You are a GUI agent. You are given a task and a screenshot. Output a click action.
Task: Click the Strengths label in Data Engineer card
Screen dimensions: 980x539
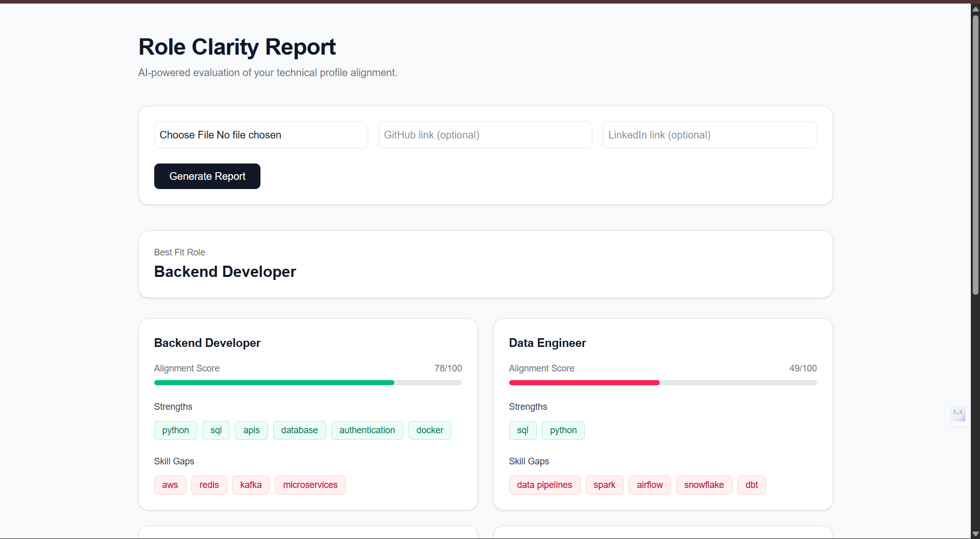528,407
